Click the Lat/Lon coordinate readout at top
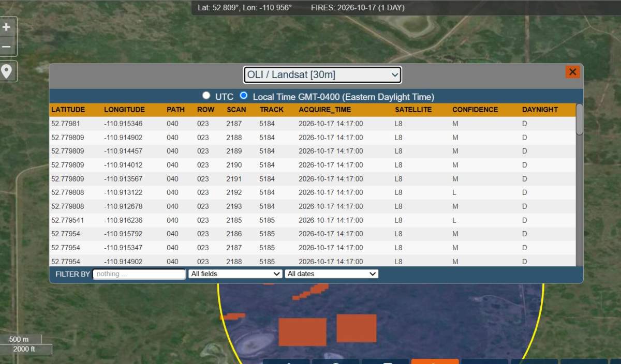The image size is (621, 364). [245, 8]
